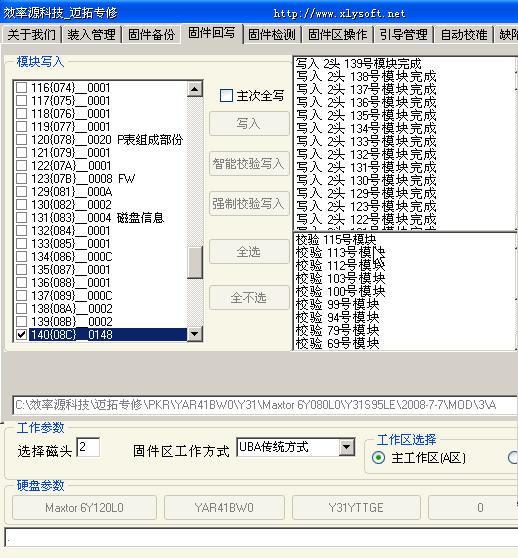The image size is (518, 558).
Task: Click the module list scrollbar thumb
Action: coord(195,262)
